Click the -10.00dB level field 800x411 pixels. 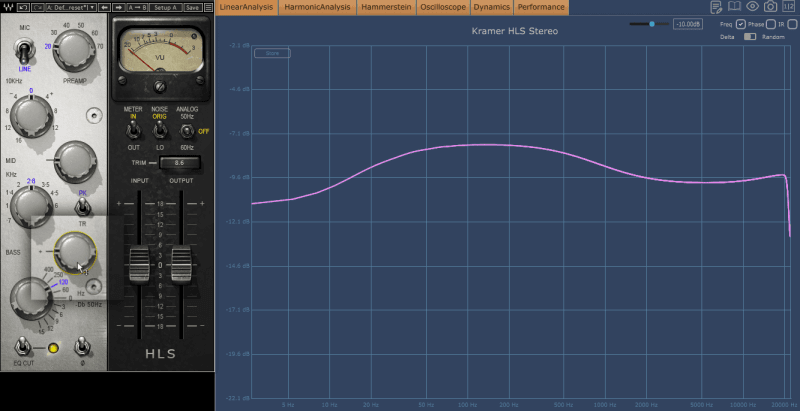coord(688,24)
